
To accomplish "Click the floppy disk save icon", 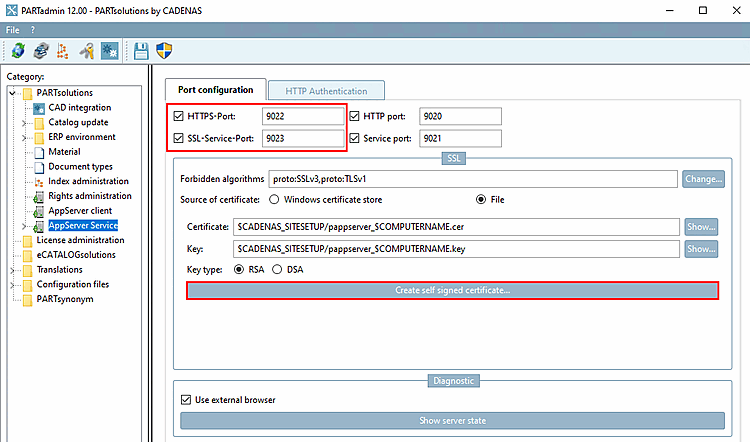I will [x=141, y=50].
